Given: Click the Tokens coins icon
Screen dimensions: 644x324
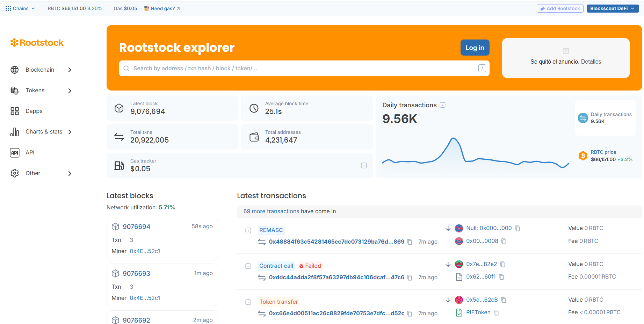Looking at the screenshot, I should point(15,91).
